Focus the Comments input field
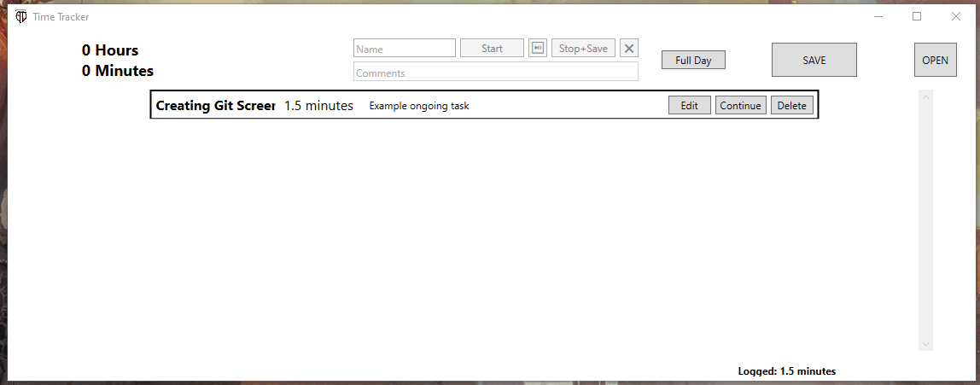Screen dimensions: 980x385 coord(496,71)
